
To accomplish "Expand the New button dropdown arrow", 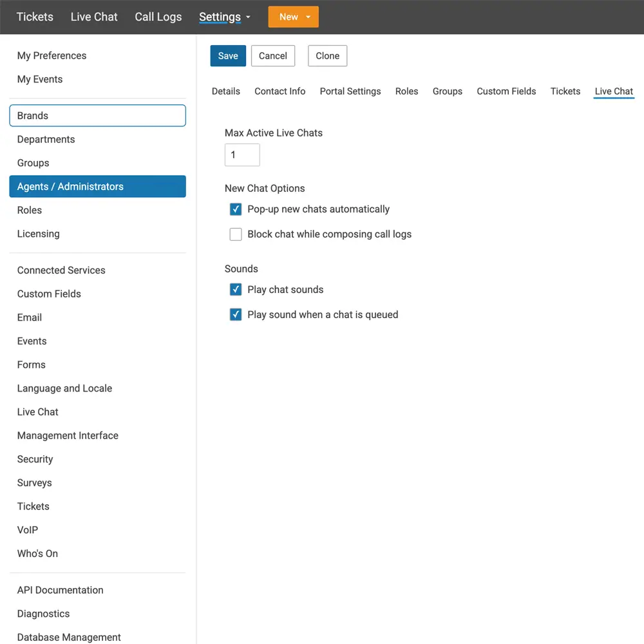I will (308, 17).
